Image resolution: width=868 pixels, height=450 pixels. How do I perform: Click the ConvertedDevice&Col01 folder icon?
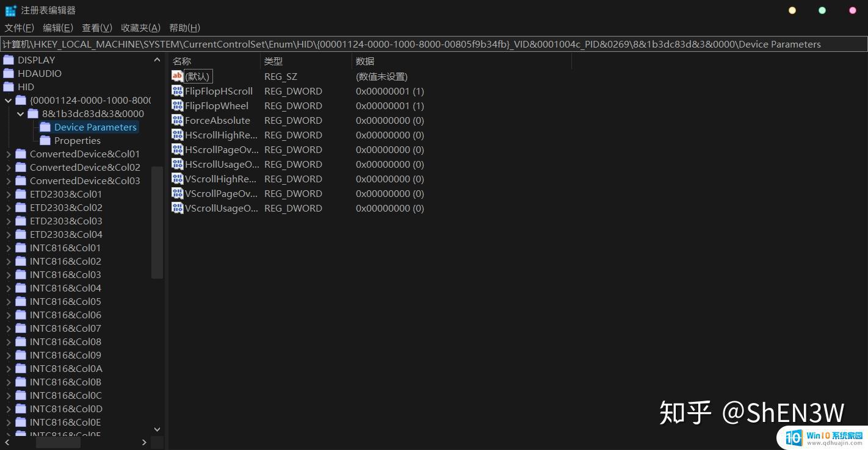click(21, 154)
